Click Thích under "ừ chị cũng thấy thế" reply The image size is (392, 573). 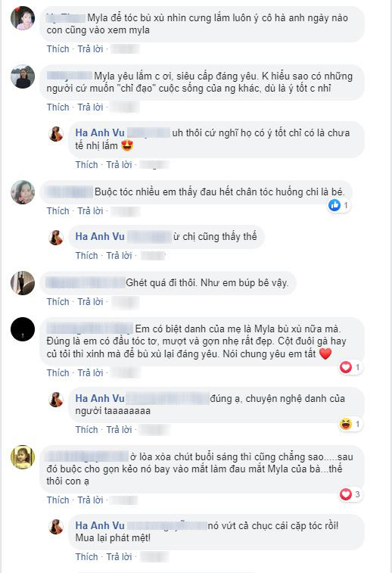[x=86, y=255]
